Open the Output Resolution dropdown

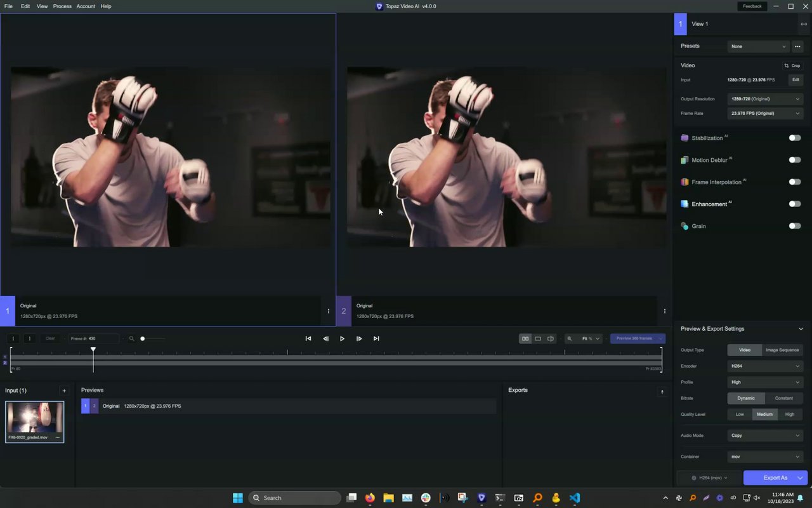[x=765, y=99]
